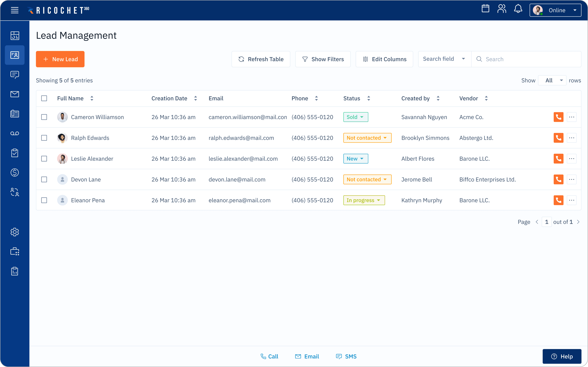Screen dimensions: 588x367
Task: Open the hamburger menu icon
Action: coord(15,10)
